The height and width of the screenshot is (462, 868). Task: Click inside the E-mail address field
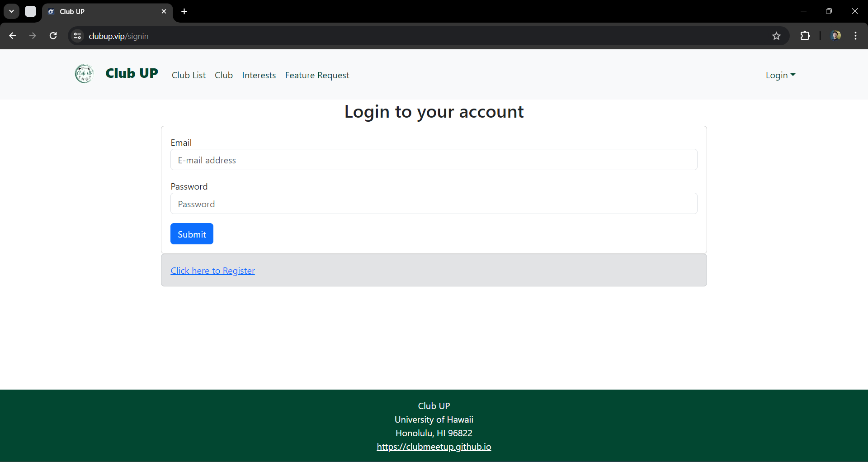434,160
